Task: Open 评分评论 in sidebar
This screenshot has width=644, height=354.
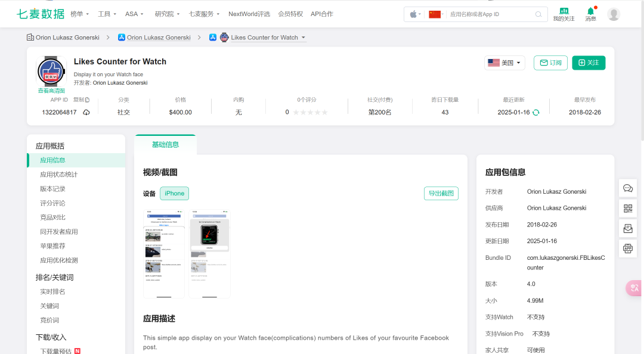Action: [x=52, y=203]
